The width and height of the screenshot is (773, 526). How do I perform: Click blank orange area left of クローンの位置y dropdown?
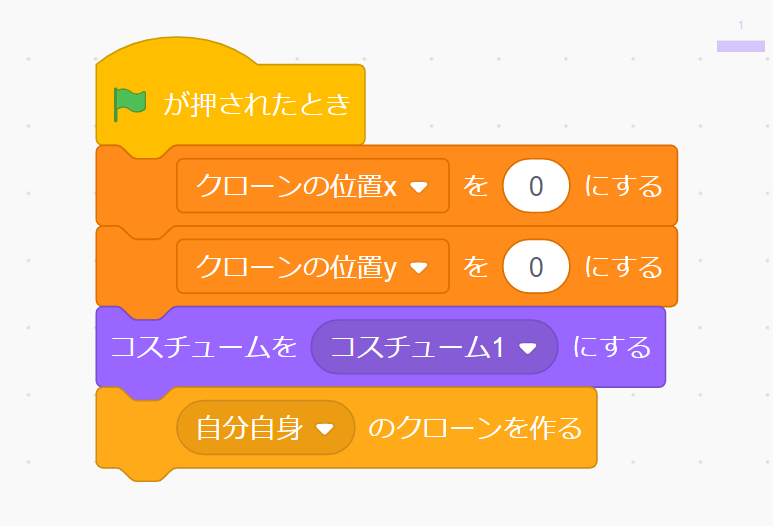[136, 271]
